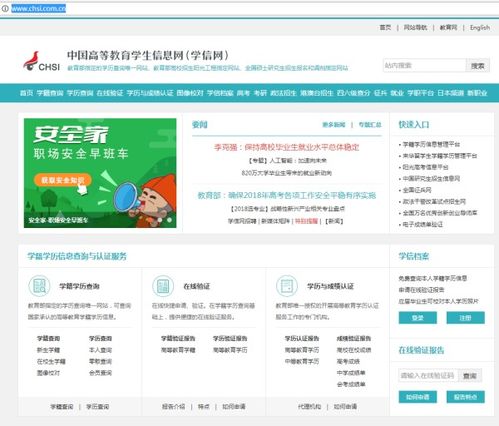Screen dimensions: 499x426
Task: Open 中国研究生招生信息网 in 快速入口
Action: (x=431, y=179)
